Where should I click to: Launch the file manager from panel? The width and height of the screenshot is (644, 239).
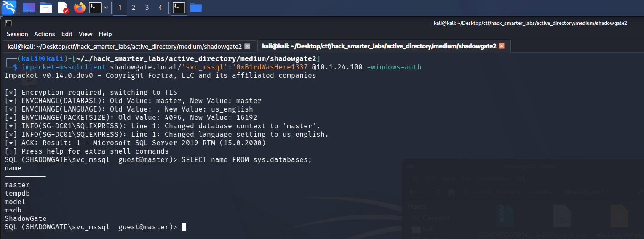(x=46, y=7)
